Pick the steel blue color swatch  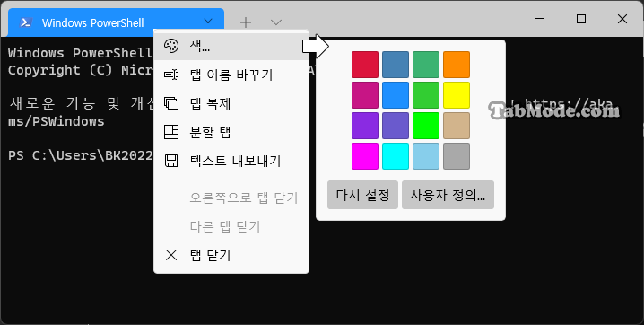pos(396,65)
